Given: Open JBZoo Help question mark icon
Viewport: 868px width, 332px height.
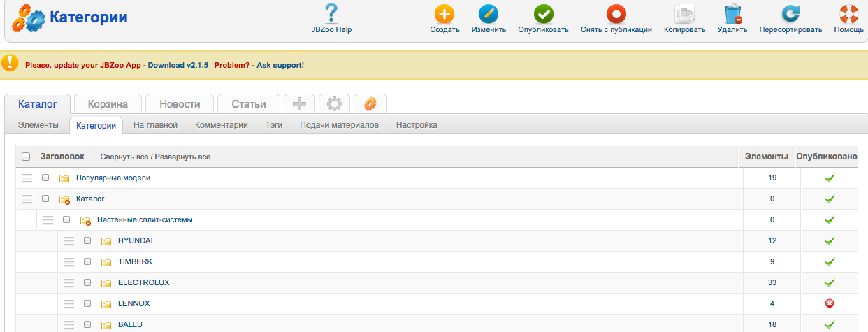Looking at the screenshot, I should click(x=331, y=14).
